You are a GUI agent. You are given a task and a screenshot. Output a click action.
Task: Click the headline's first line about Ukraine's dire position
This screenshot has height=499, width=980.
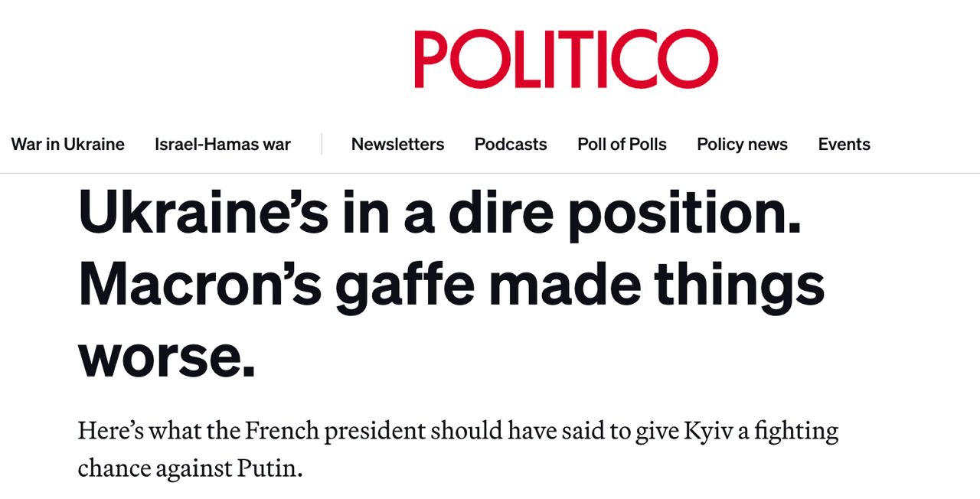pyautogui.click(x=439, y=215)
